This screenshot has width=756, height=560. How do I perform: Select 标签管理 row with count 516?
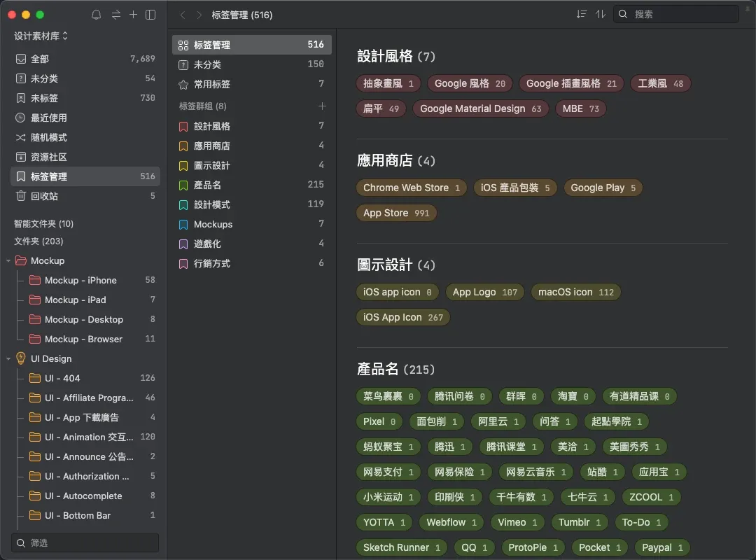(252, 45)
